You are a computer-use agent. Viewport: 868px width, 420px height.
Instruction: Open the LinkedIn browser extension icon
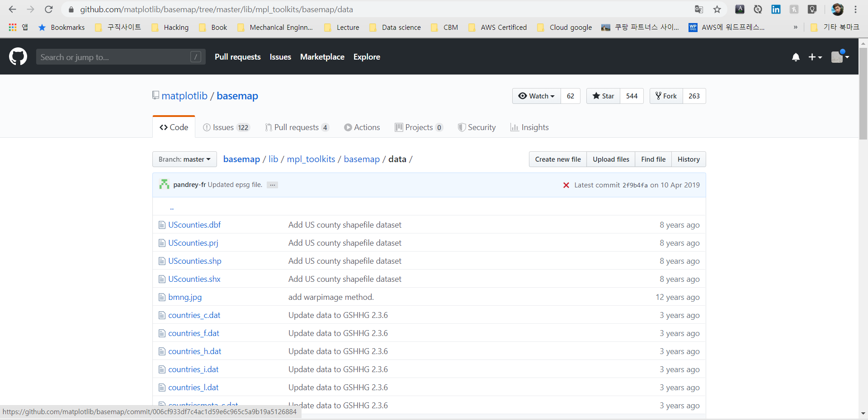(776, 9)
